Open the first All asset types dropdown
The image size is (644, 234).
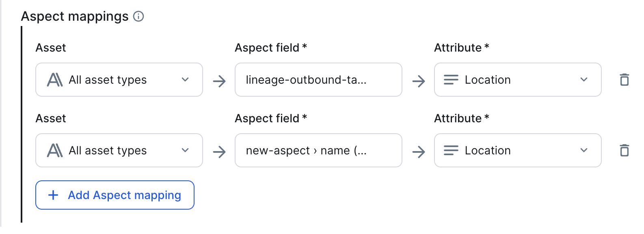[x=119, y=80]
